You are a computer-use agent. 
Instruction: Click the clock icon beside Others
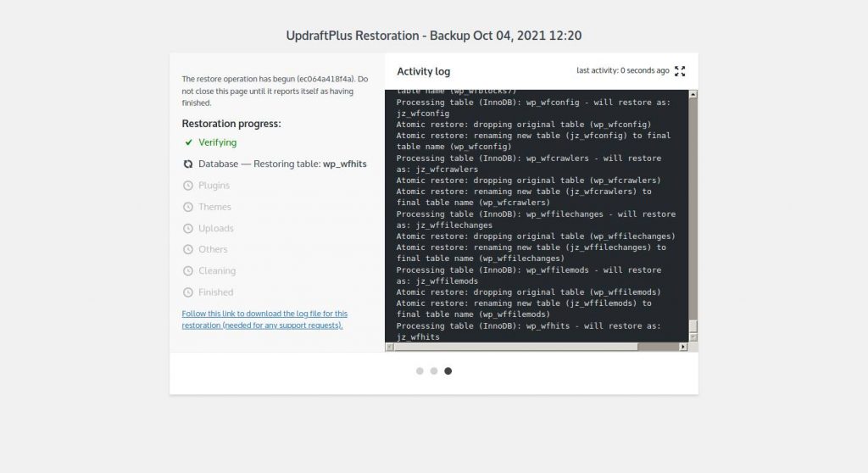188,249
